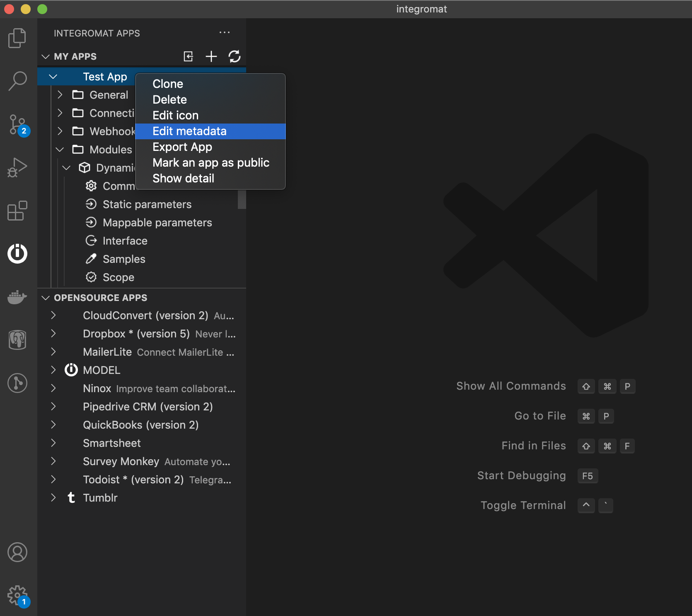
Task: Select the Mappable parameters tree item
Action: point(142,222)
